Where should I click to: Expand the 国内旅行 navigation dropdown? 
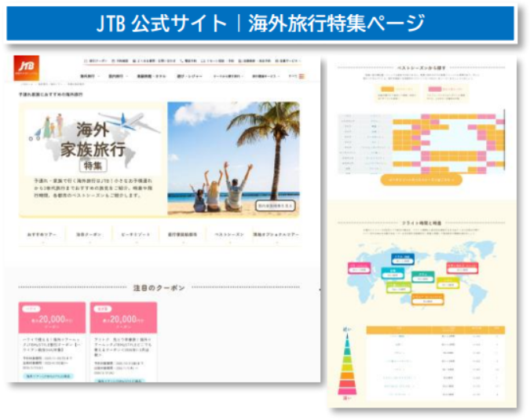[x=118, y=76]
